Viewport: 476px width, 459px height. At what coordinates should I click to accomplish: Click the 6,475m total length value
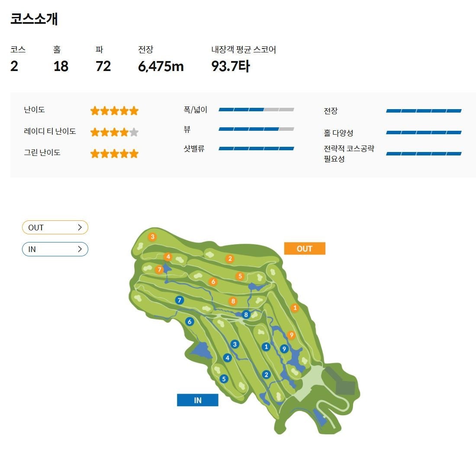161,67
